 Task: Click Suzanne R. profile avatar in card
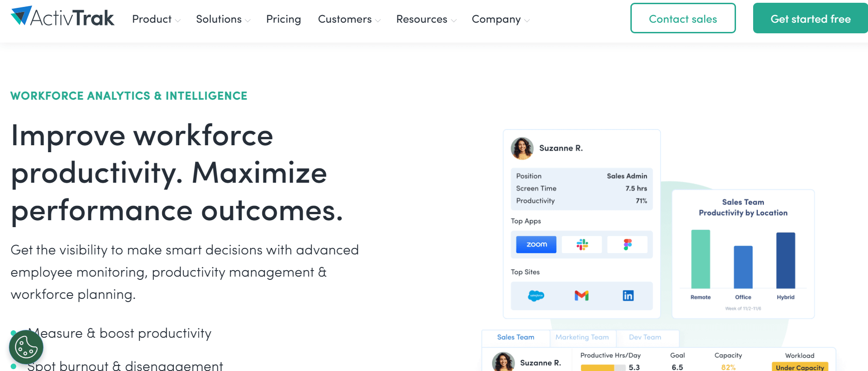pos(522,148)
